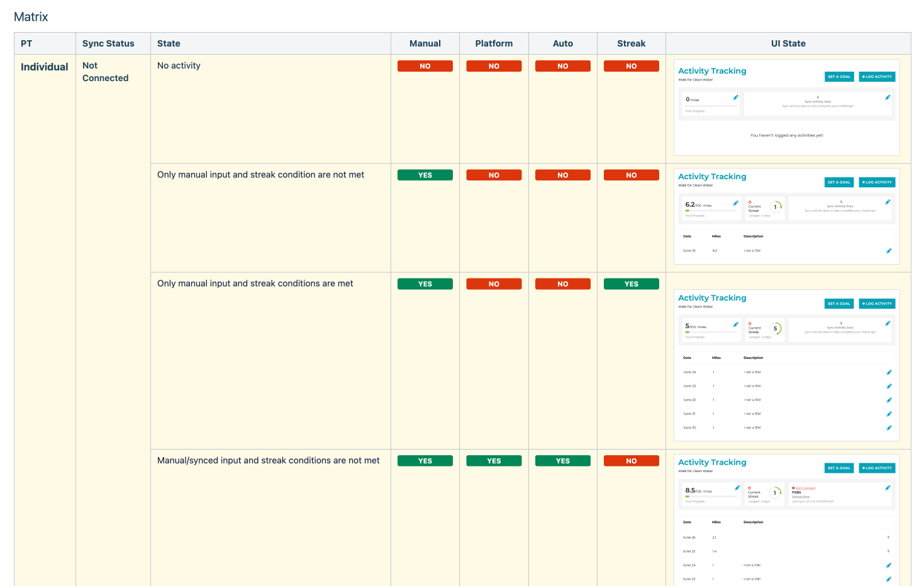The image size is (924, 586).
Task: Click the Streak YES badge for conditions met row
Action: [x=631, y=284]
